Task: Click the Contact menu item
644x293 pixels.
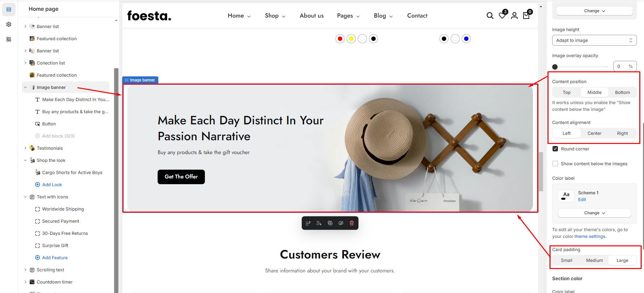Action: click(x=417, y=16)
